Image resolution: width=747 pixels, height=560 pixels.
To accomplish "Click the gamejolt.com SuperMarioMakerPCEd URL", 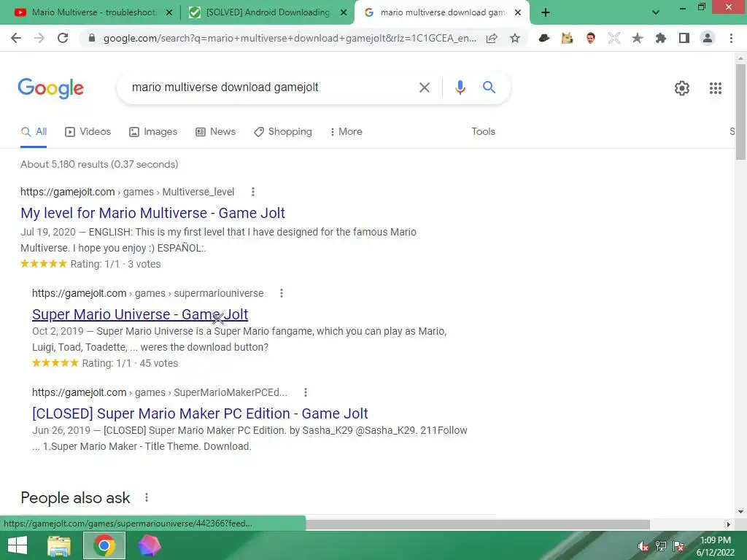I will pyautogui.click(x=160, y=392).
